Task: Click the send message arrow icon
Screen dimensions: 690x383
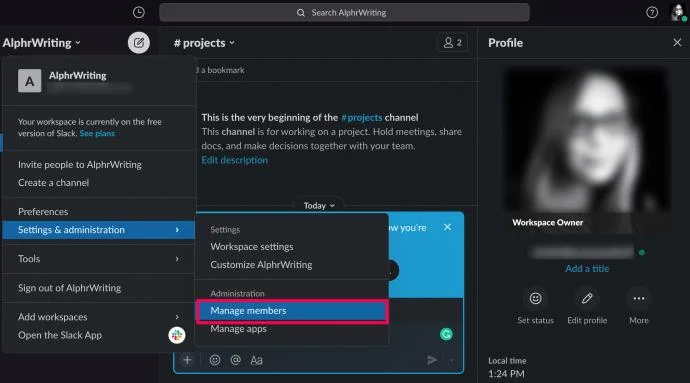Action: (x=432, y=360)
